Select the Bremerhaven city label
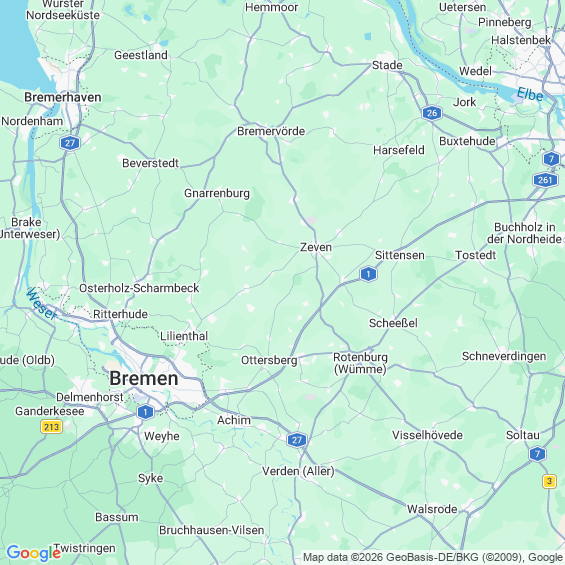 point(63,97)
